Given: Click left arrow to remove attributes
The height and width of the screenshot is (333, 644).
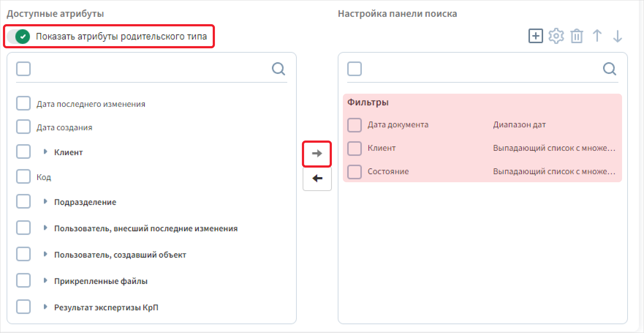Looking at the screenshot, I should [317, 179].
